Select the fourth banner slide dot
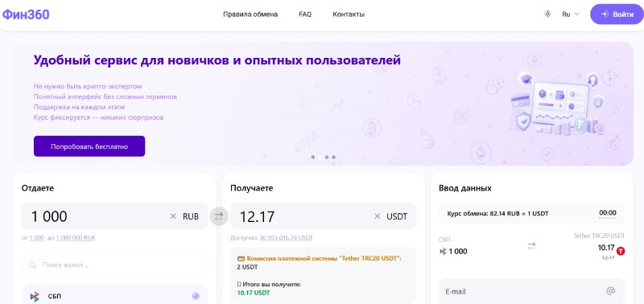 334,157
